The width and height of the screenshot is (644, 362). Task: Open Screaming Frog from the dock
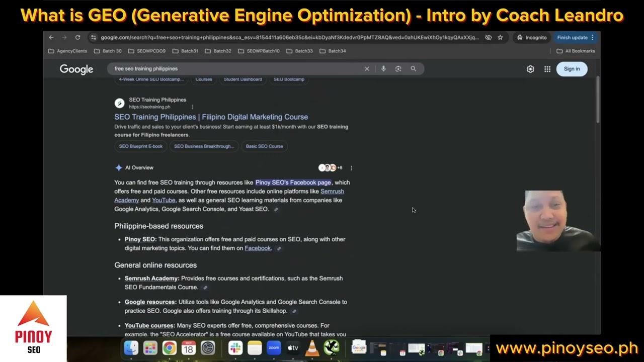click(x=331, y=348)
